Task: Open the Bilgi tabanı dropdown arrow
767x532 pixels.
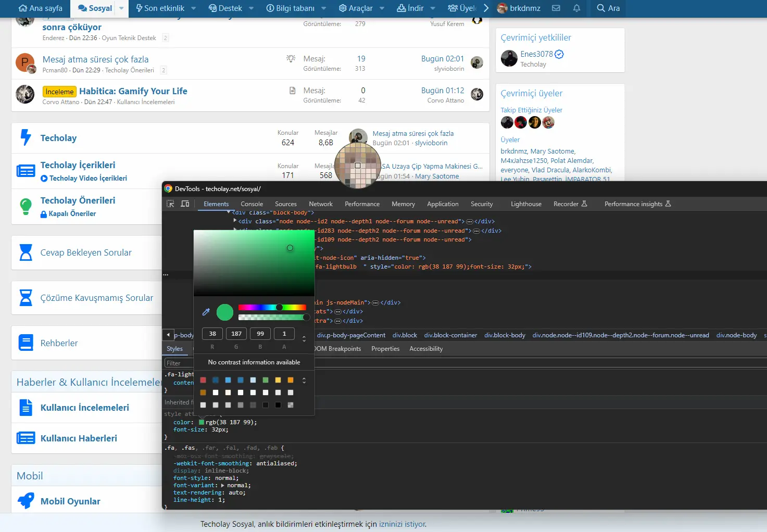Action: (x=324, y=8)
